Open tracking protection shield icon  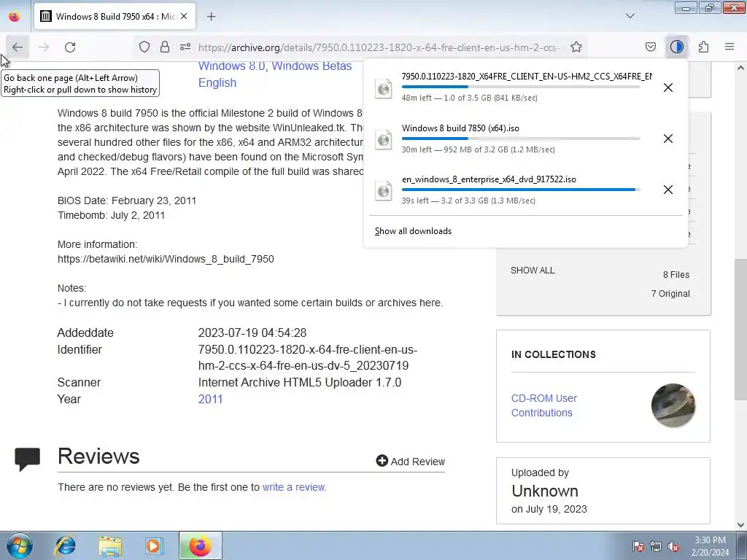(x=144, y=47)
